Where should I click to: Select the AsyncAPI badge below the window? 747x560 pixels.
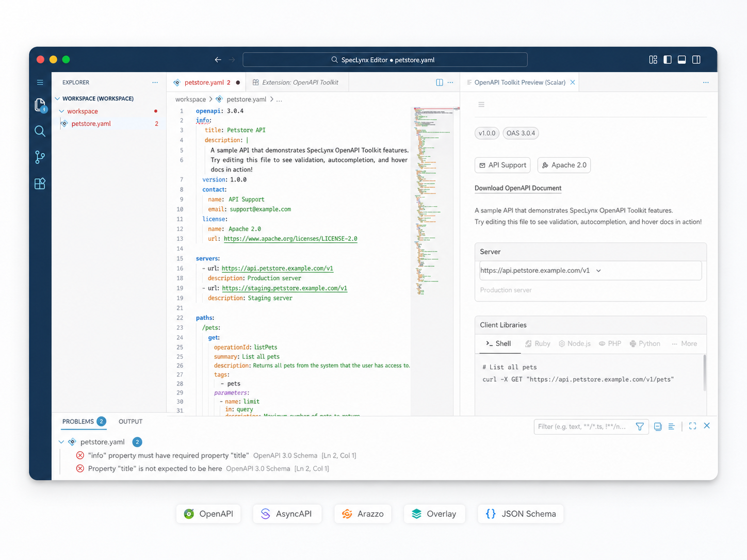(x=287, y=514)
